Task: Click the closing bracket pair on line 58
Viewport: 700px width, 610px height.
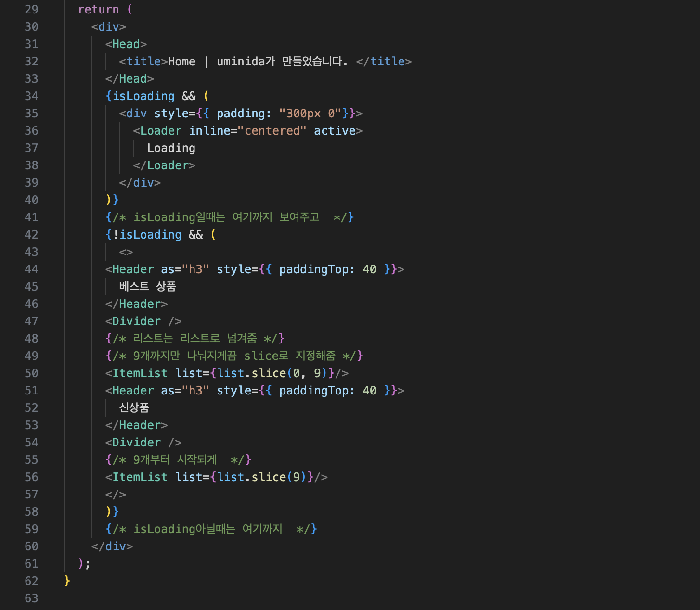Action: 112,512
